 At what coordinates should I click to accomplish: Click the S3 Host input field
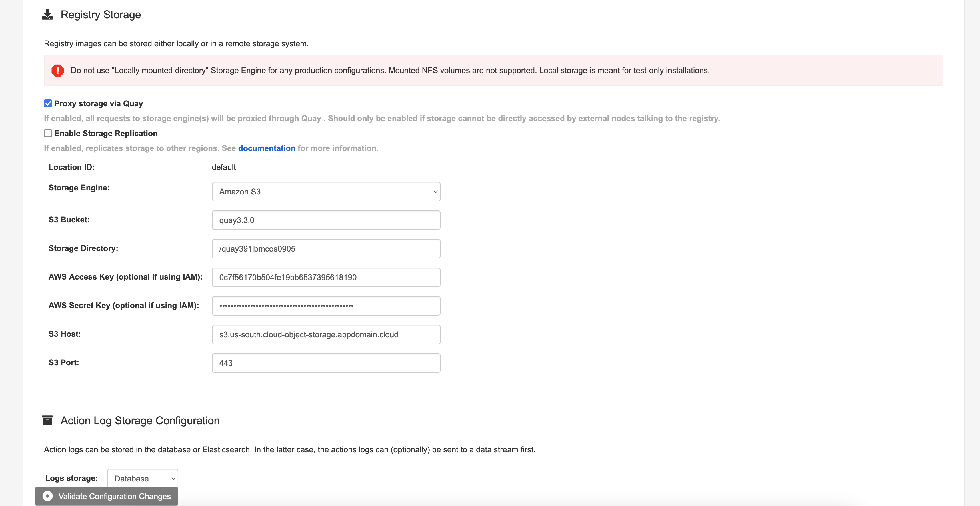[x=326, y=334]
